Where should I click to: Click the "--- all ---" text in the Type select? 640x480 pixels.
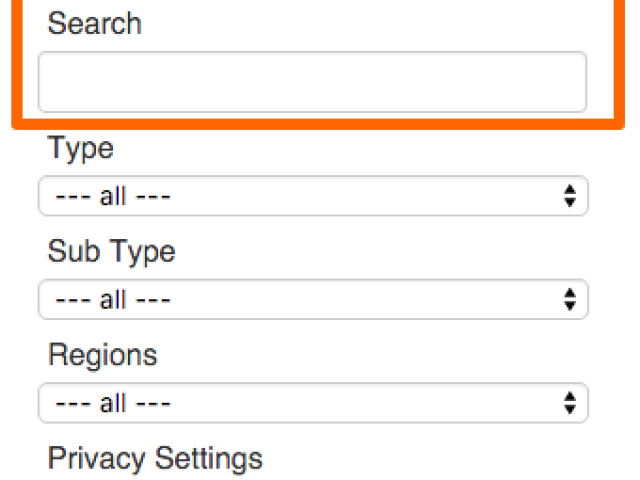[113, 197]
